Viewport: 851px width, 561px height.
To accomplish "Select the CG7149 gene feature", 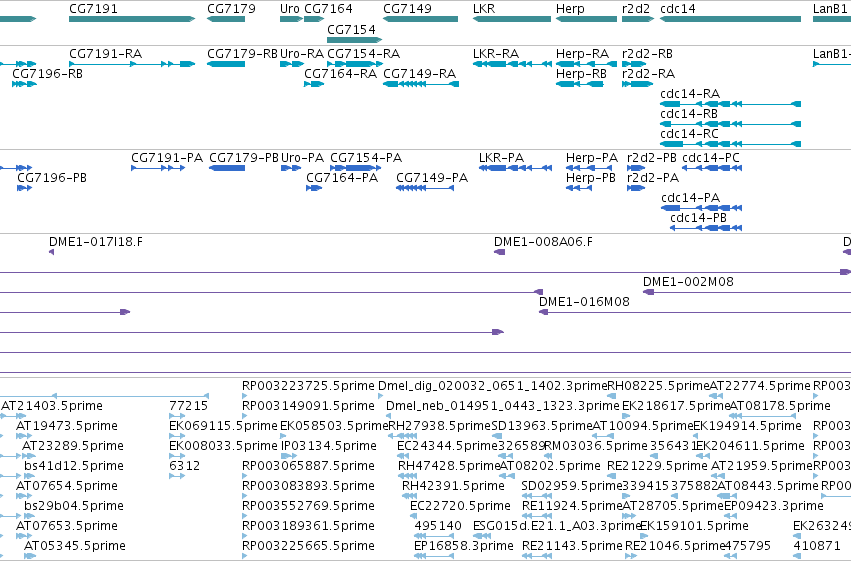I will pyautogui.click(x=420, y=19).
